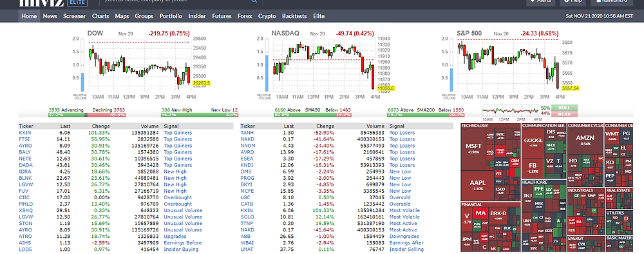Image resolution: width=644 pixels, height=254 pixels.
Task: Click the Insider Selling signal link
Action: [406, 249]
